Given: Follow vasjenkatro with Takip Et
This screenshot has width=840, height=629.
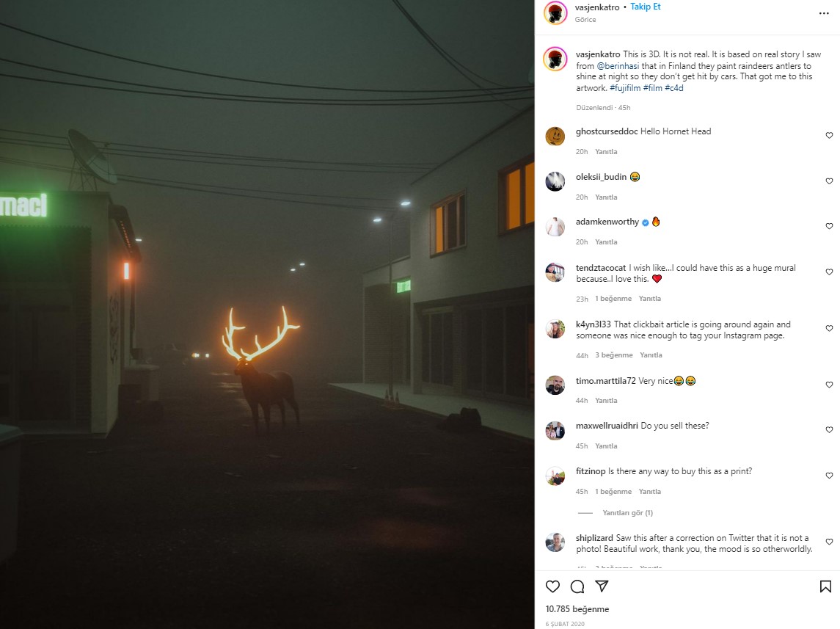Looking at the screenshot, I should point(645,7).
